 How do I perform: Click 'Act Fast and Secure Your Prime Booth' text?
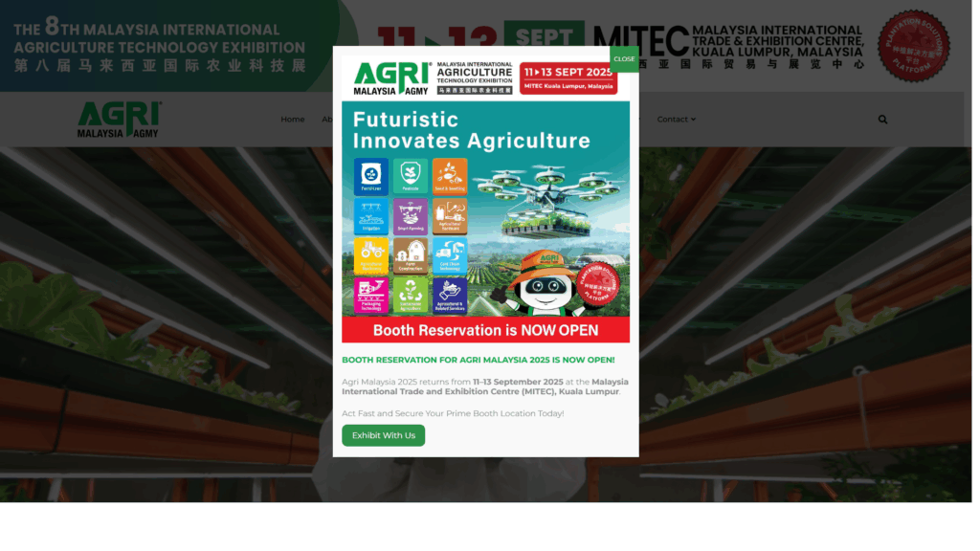pyautogui.click(x=453, y=413)
